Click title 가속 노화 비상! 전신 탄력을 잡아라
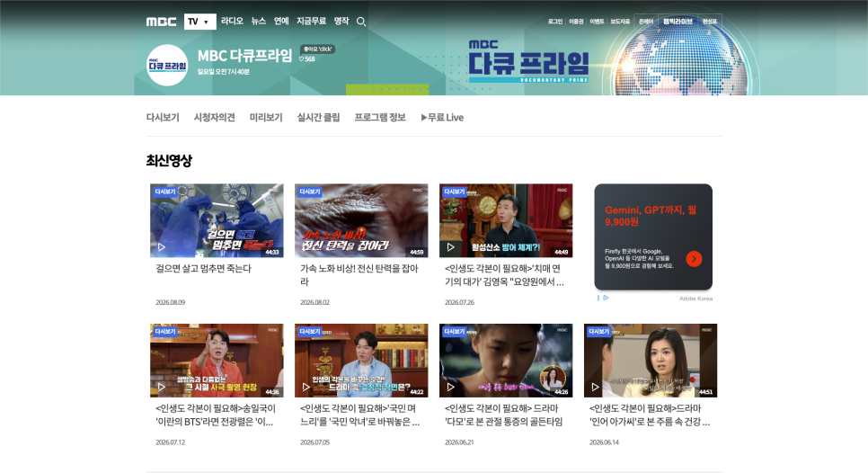This screenshot has width=868, height=473. click(359, 275)
